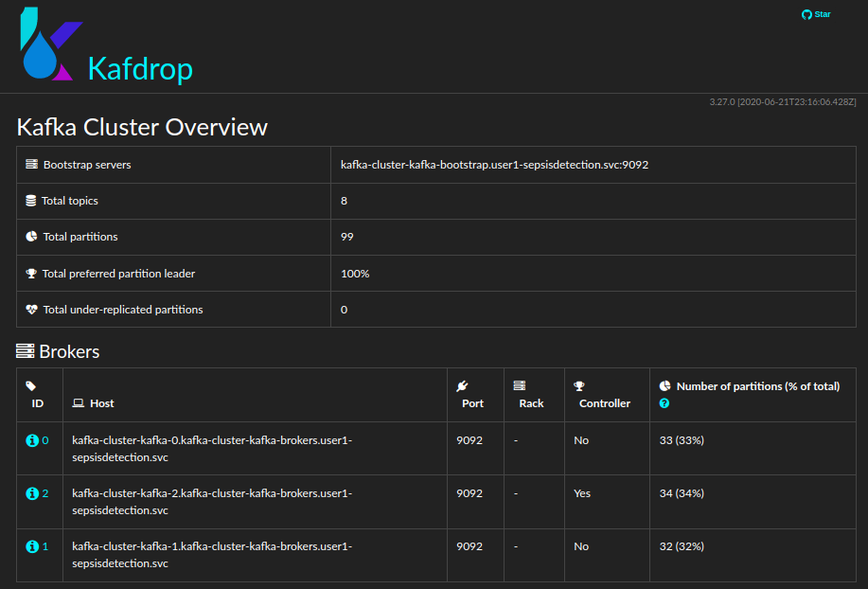Click the info icon for broker 2
868x589 pixels.
pos(32,493)
